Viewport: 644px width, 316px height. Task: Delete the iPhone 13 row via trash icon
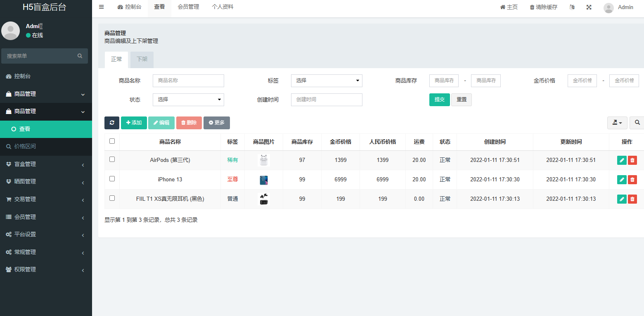632,179
